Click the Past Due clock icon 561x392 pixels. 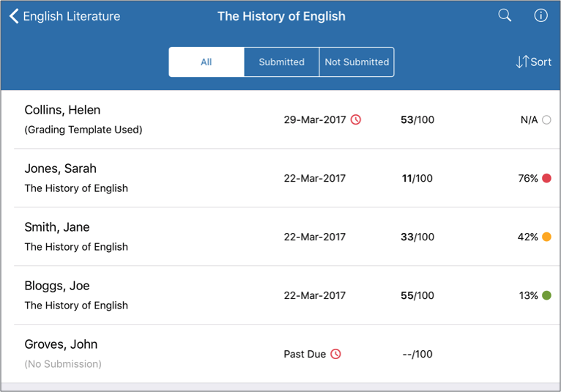335,354
